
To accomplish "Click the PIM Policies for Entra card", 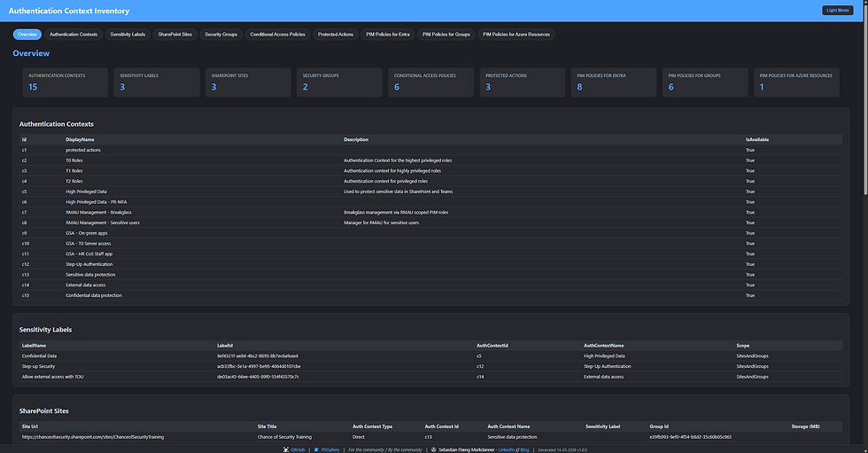I will coord(613,82).
